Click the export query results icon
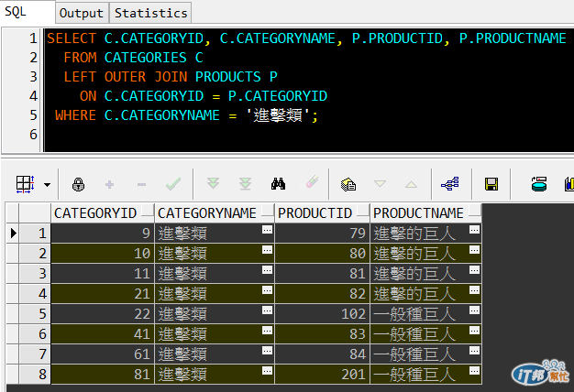The width and height of the screenshot is (574, 392). click(348, 184)
